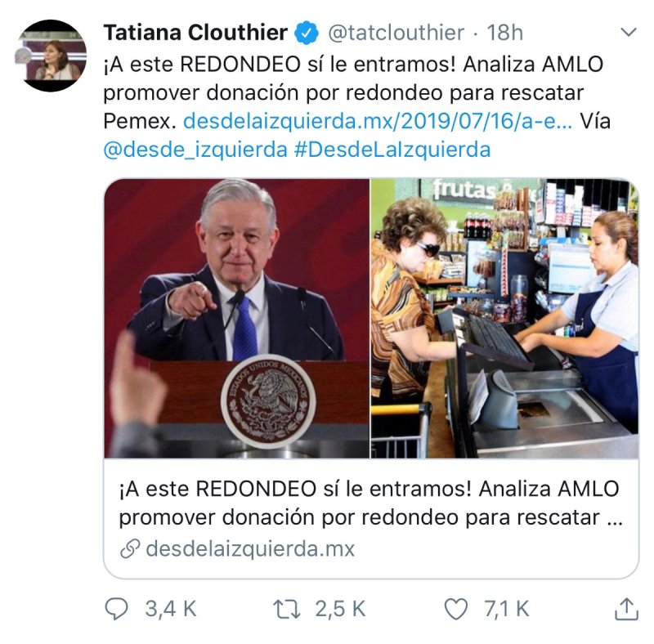Expand the tweet options chevron
Viewport: 654px width, 644px height.
click(x=629, y=32)
